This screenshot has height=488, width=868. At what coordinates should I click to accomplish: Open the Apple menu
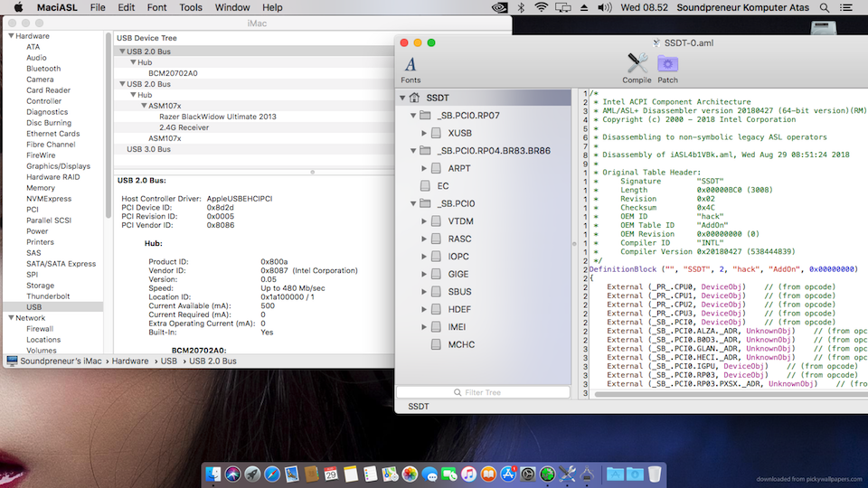coord(18,8)
